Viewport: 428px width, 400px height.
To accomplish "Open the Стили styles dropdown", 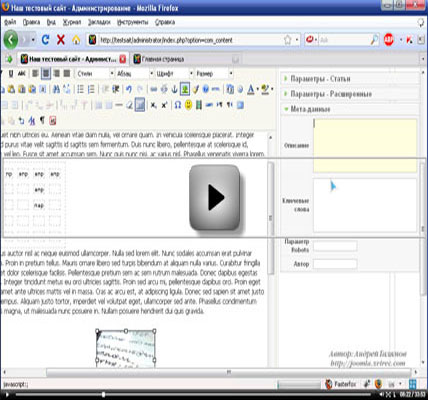I will point(95,73).
